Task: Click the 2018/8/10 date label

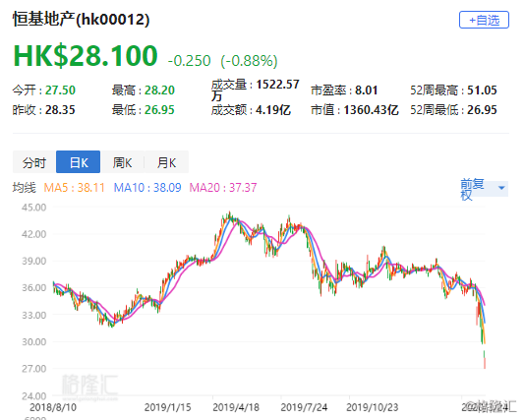Action: pos(53,407)
